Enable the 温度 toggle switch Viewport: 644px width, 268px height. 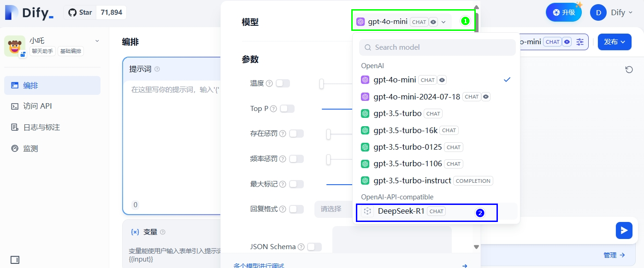coord(283,83)
